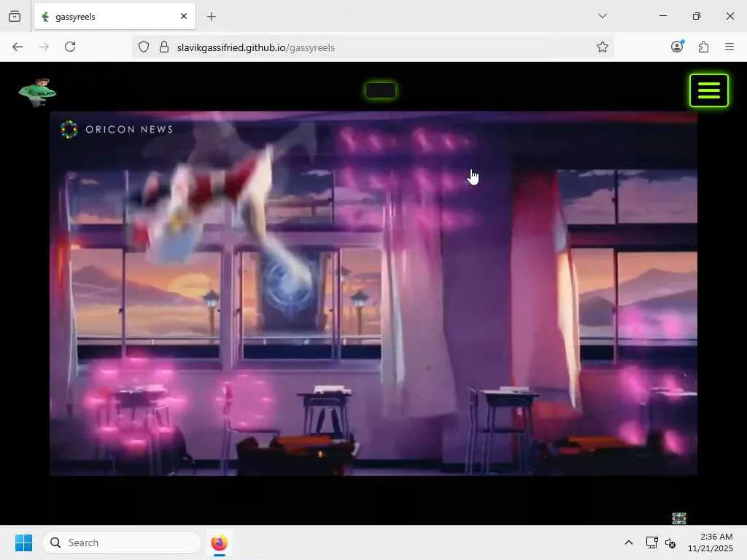Reload the current page

point(70,47)
